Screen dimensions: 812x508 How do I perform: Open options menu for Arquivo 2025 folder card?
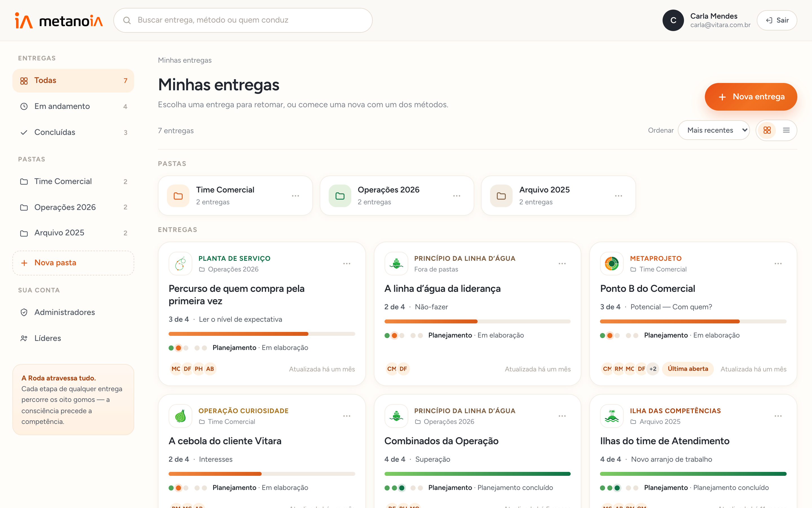point(618,196)
